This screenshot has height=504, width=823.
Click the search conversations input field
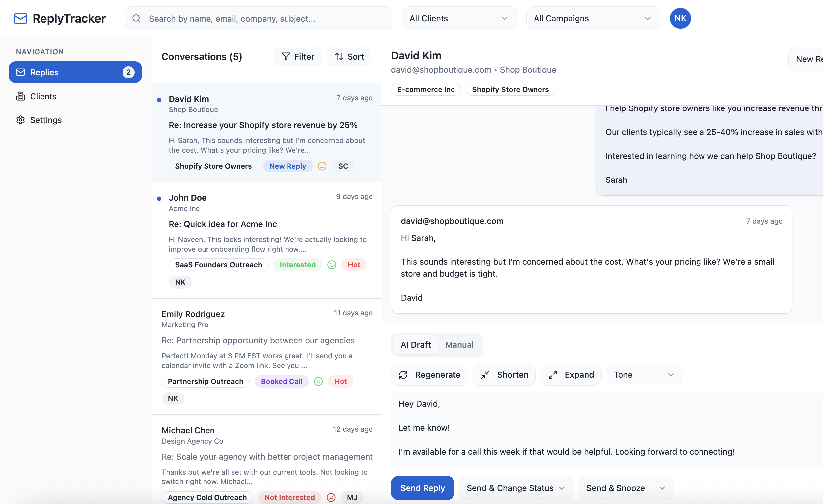click(258, 18)
